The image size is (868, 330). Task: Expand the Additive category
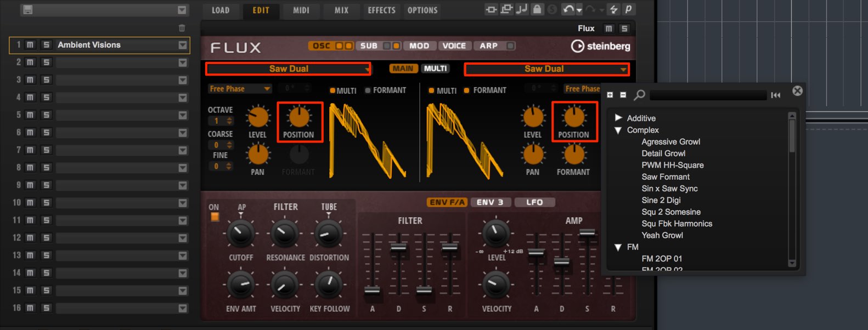618,118
